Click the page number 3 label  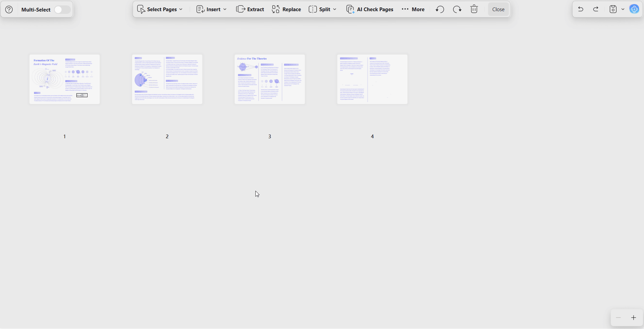pyautogui.click(x=270, y=136)
